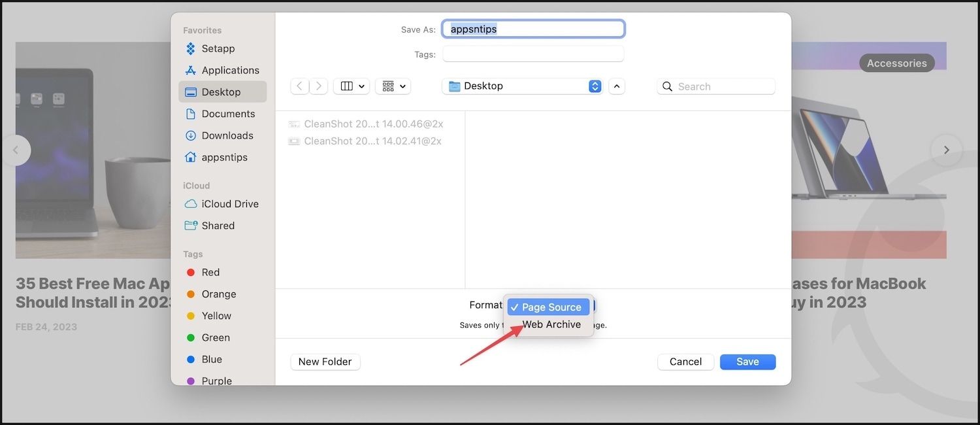Click the forward navigation arrow

318,86
